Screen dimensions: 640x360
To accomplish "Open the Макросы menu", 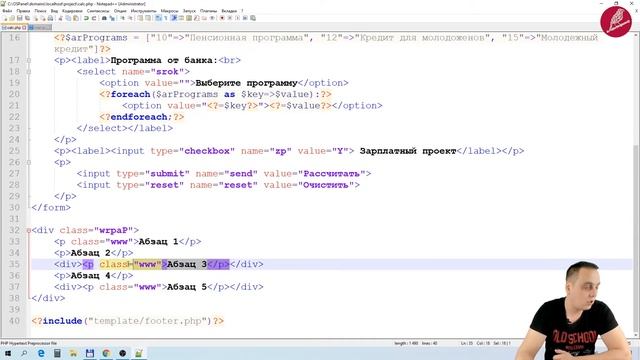I will (169, 11).
